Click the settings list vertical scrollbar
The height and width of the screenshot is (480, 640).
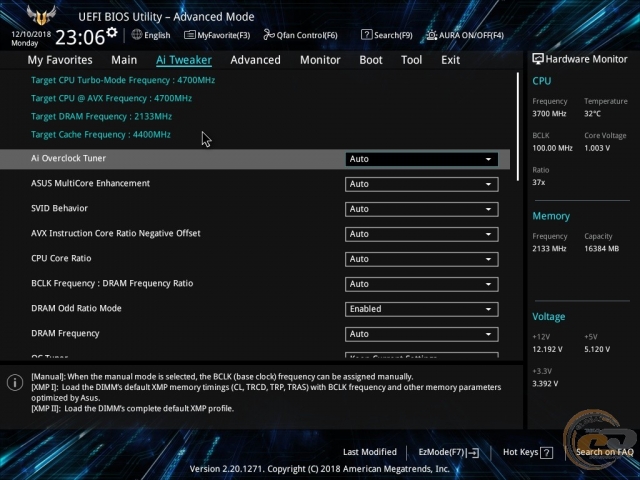(518, 127)
